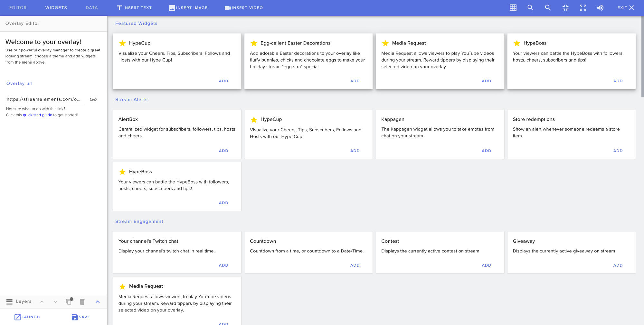Click star icon on Stream Alerts HypeCup
644x325 pixels.
click(x=254, y=120)
